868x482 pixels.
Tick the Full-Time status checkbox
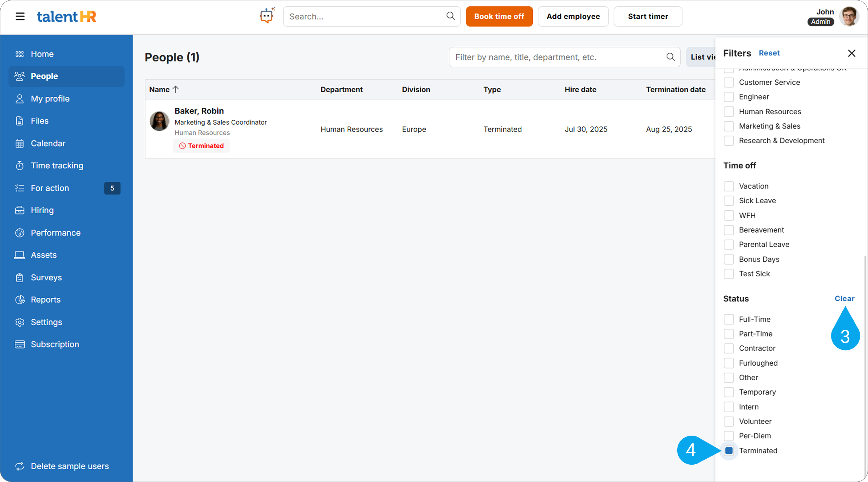[729, 319]
